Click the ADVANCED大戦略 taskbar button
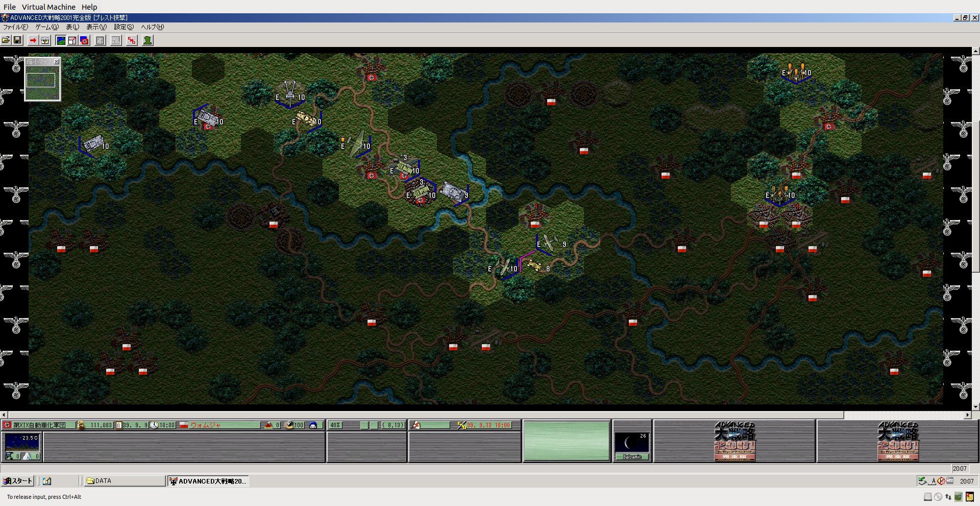Image resolution: width=980 pixels, height=506 pixels. [x=208, y=481]
